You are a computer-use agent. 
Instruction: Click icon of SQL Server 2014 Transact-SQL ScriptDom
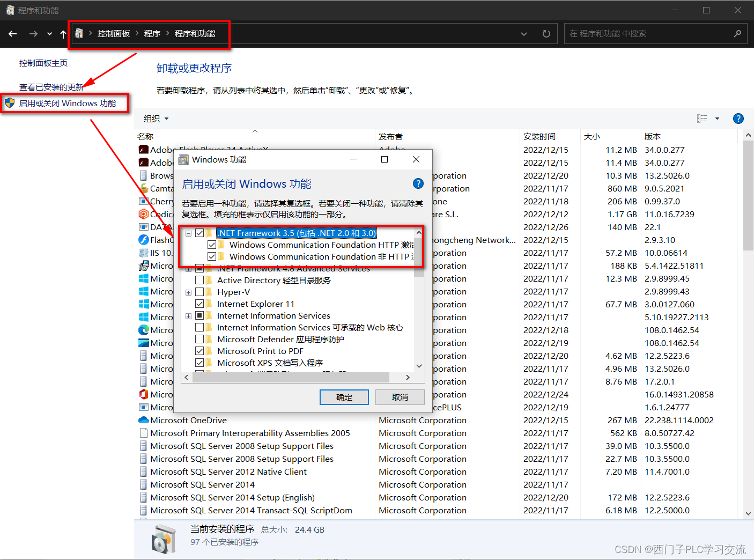(143, 510)
